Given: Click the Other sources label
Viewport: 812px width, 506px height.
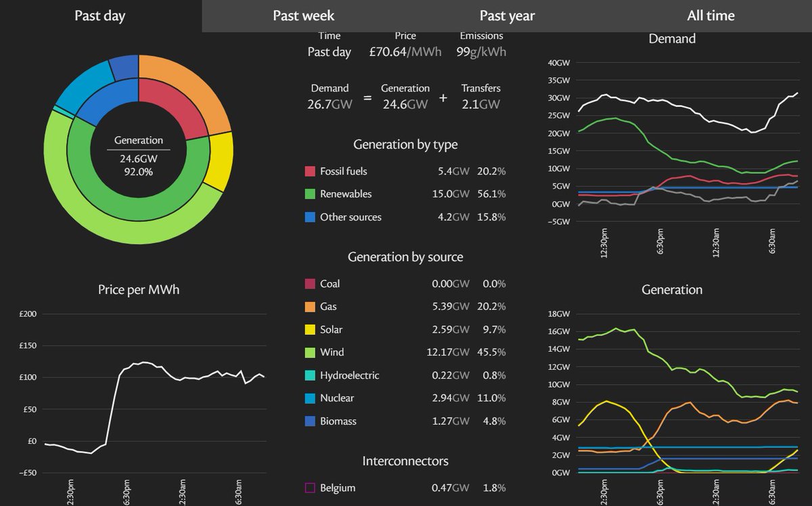Looking at the screenshot, I should [x=351, y=217].
